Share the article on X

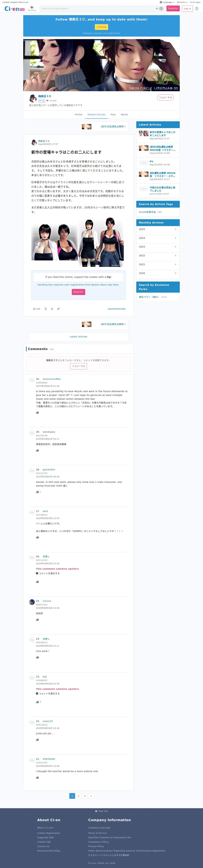(52, 309)
